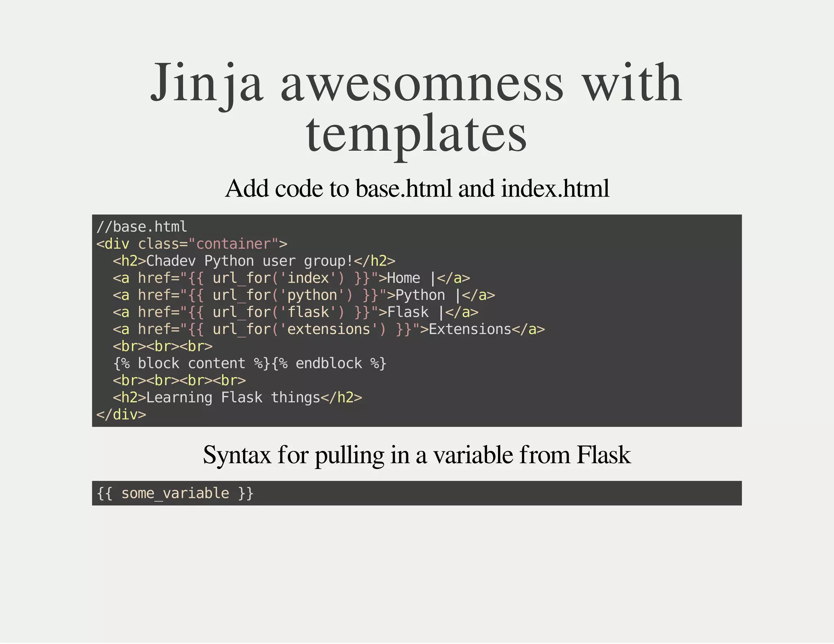
Task: Click the '{{ some_variable }}' code snippet
Action: 175,493
